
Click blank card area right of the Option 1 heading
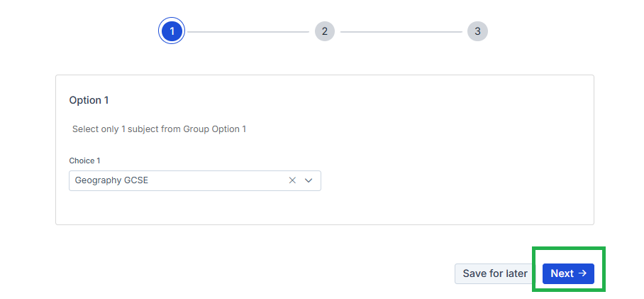point(355,100)
